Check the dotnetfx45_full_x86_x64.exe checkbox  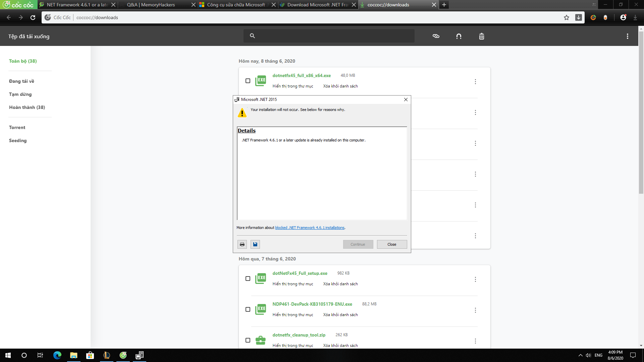click(248, 81)
